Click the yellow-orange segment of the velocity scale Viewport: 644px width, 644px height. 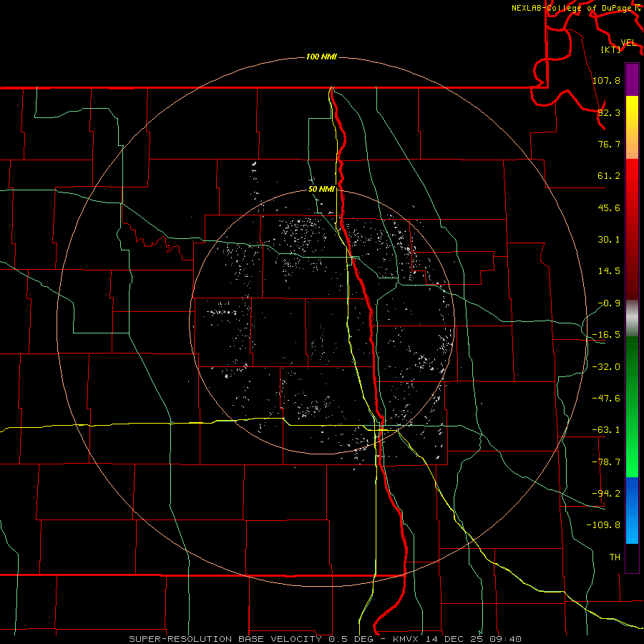tap(632, 127)
